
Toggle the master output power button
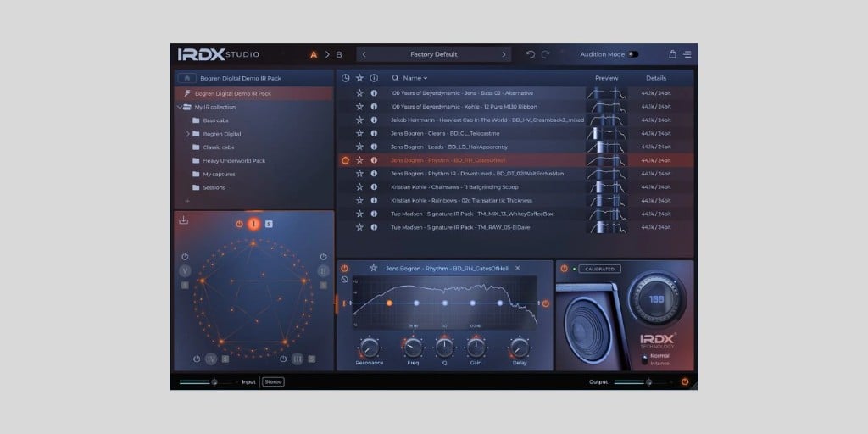pyautogui.click(x=685, y=381)
